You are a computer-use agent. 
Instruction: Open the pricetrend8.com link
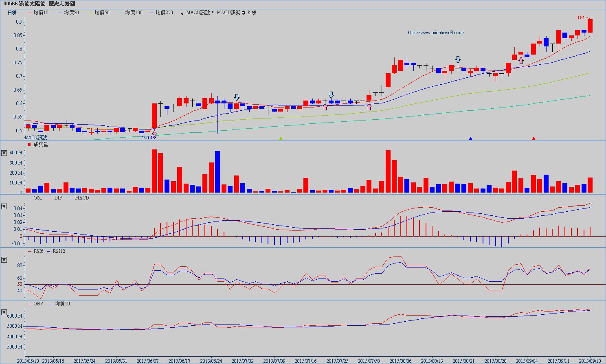(x=436, y=33)
